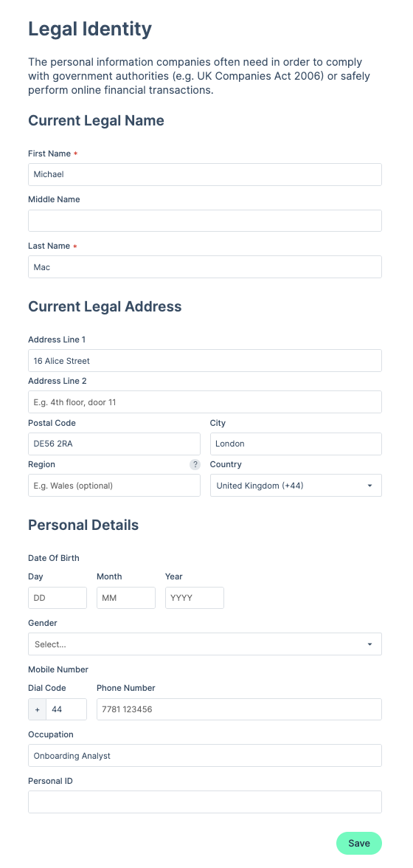Click the Phone Number field 7781 123456
The image size is (413, 868).
tap(240, 709)
